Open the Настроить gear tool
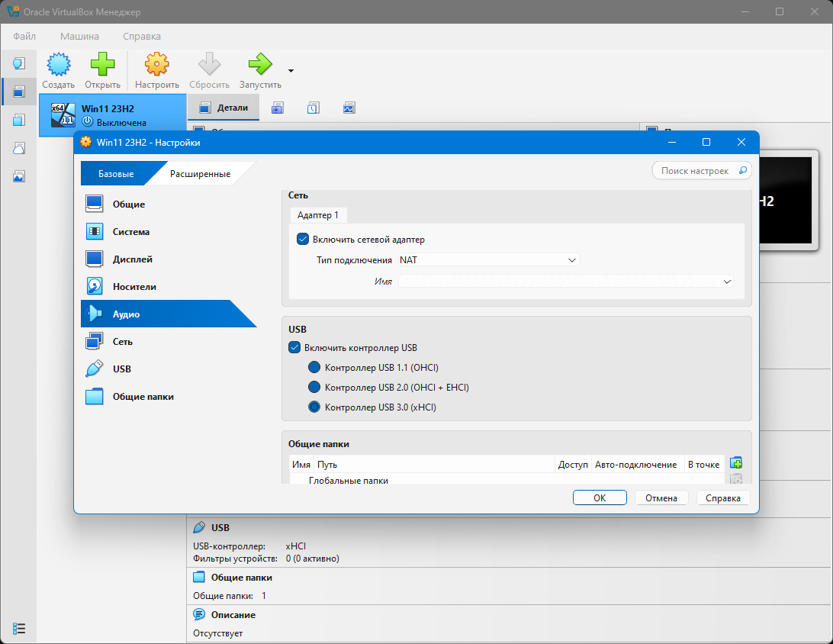The image size is (833, 644). point(156,65)
